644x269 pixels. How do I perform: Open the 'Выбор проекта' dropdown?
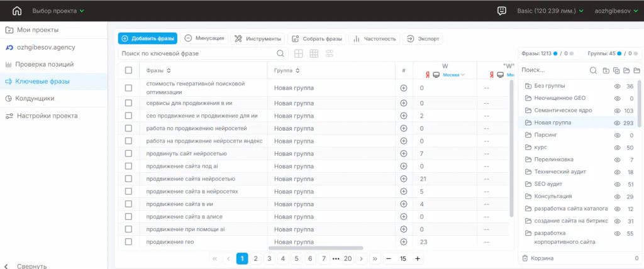58,11
